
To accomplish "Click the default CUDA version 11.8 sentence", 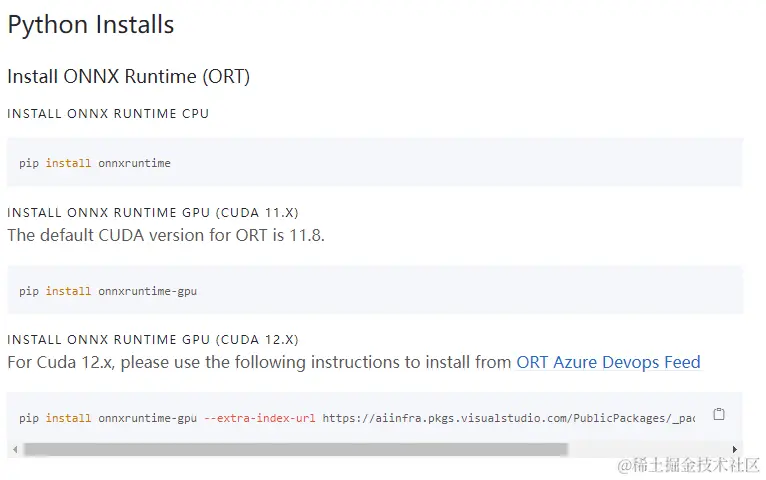I will [166, 235].
